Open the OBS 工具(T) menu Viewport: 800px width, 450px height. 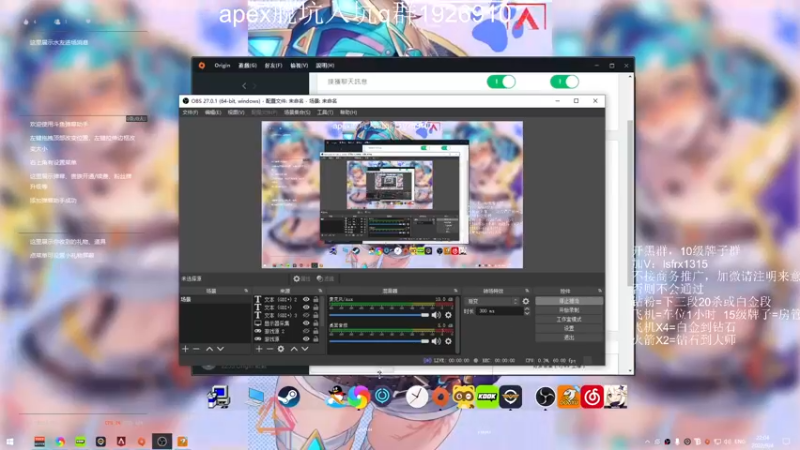325,112
